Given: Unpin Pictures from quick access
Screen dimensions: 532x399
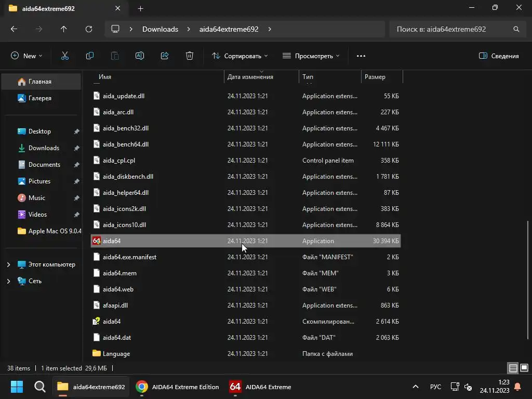Looking at the screenshot, I should 77,181.
